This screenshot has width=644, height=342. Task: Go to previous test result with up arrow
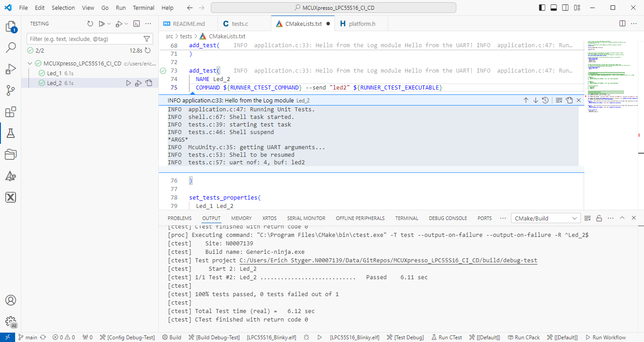click(x=526, y=100)
